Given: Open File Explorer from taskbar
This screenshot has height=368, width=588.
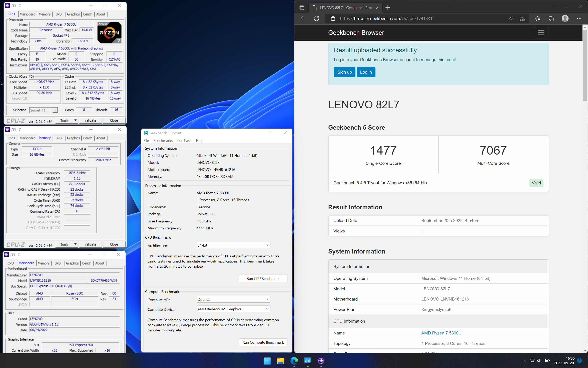Looking at the screenshot, I should [281, 361].
